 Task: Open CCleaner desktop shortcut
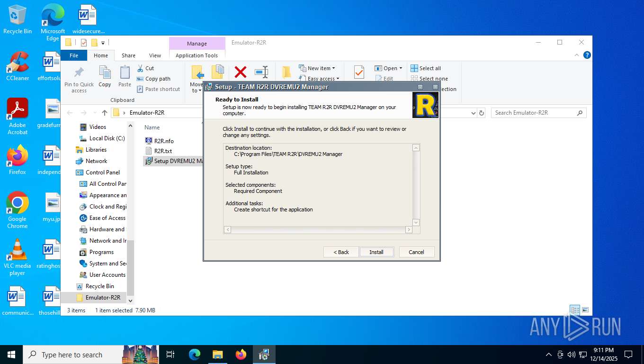[18, 66]
